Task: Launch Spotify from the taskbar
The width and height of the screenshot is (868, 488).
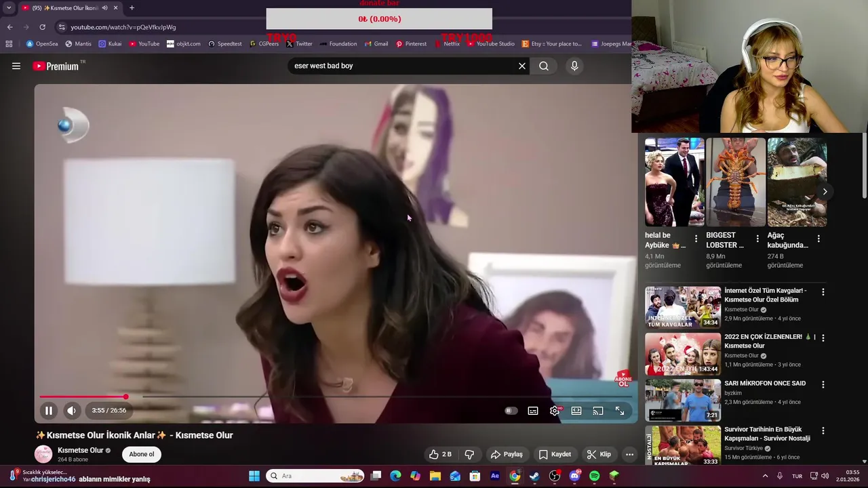Action: click(595, 476)
